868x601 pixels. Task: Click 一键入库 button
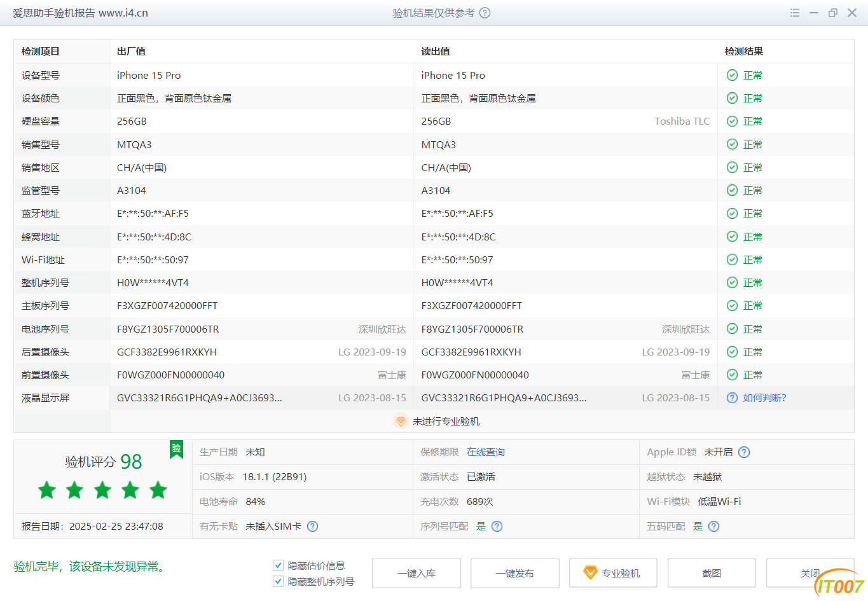pyautogui.click(x=417, y=573)
